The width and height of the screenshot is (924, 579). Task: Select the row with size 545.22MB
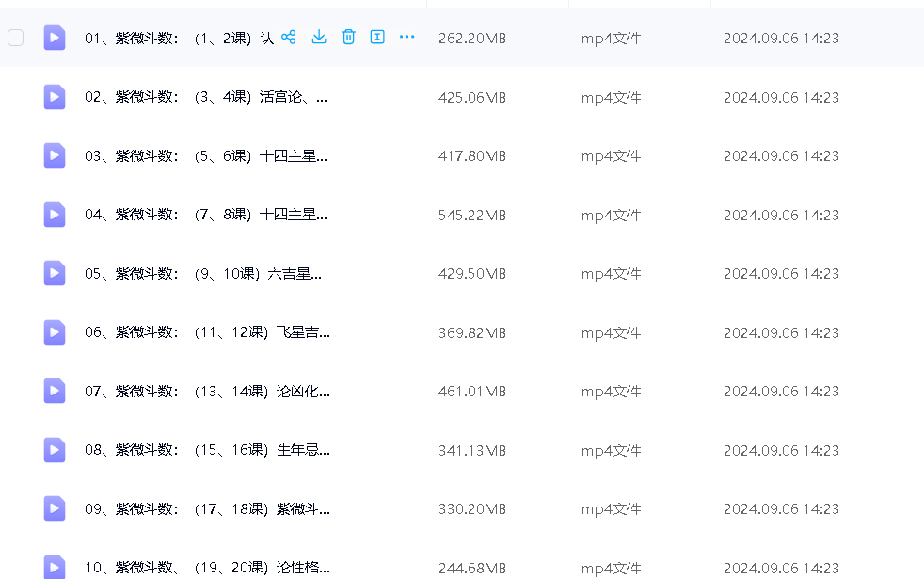[x=471, y=216]
